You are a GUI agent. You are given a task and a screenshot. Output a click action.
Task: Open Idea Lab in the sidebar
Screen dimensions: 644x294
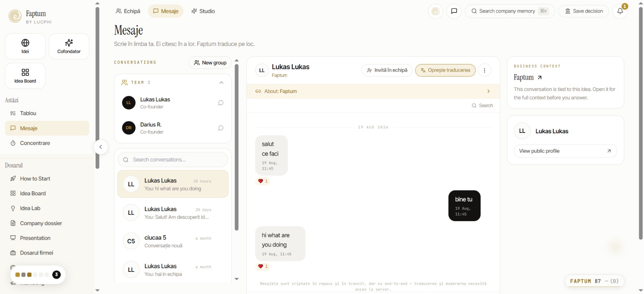pyautogui.click(x=47, y=208)
